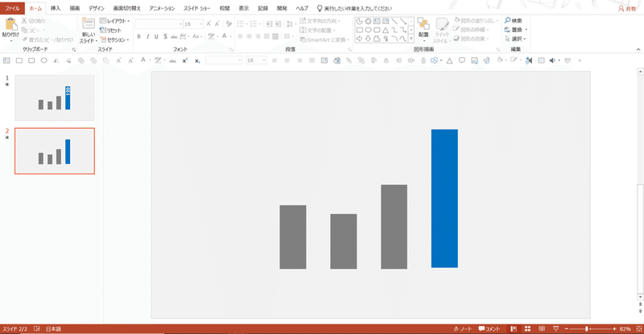
Task: Select the oval shape in shapes gallery
Action: coord(369,30)
